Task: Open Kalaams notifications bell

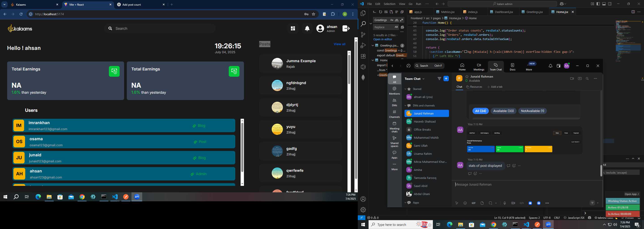Action: [x=307, y=28]
